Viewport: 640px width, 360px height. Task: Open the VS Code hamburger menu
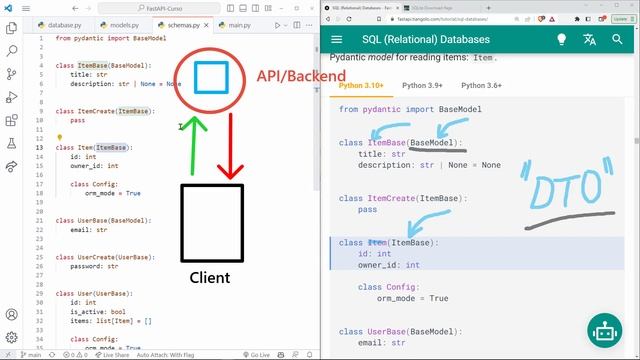pos(26,8)
